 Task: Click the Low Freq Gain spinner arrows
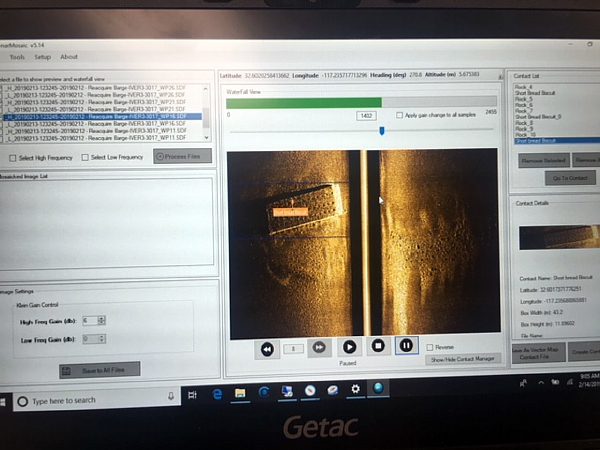[x=101, y=339]
